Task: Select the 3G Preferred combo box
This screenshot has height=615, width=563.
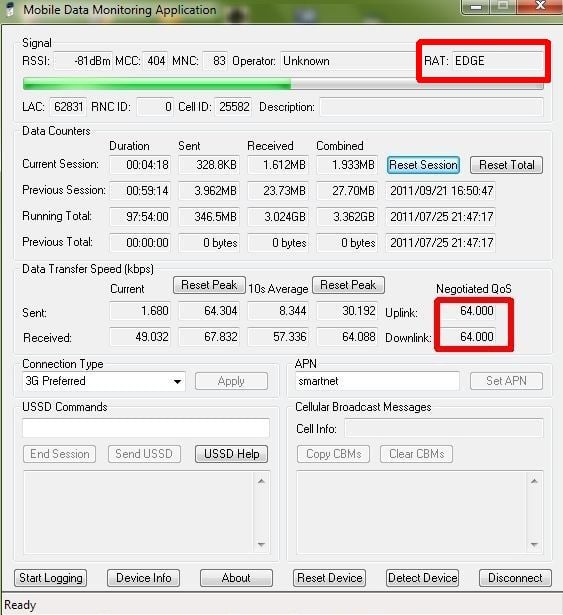Action: coord(104,381)
